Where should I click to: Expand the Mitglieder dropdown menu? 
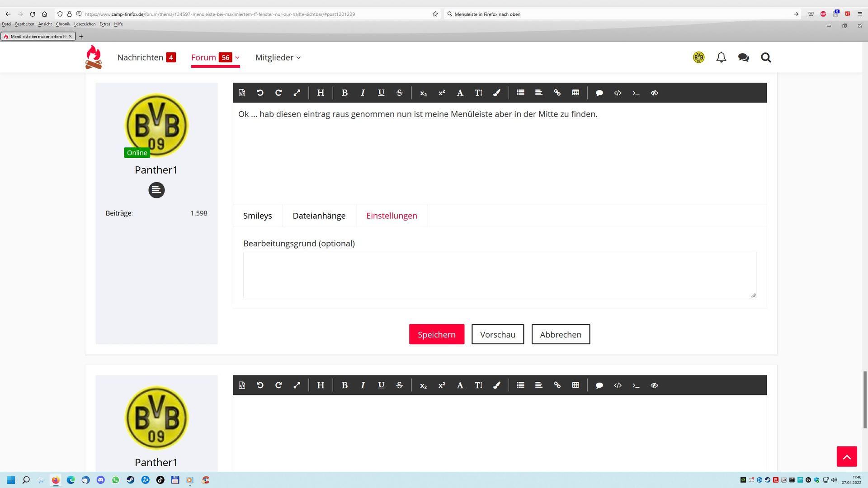click(298, 57)
